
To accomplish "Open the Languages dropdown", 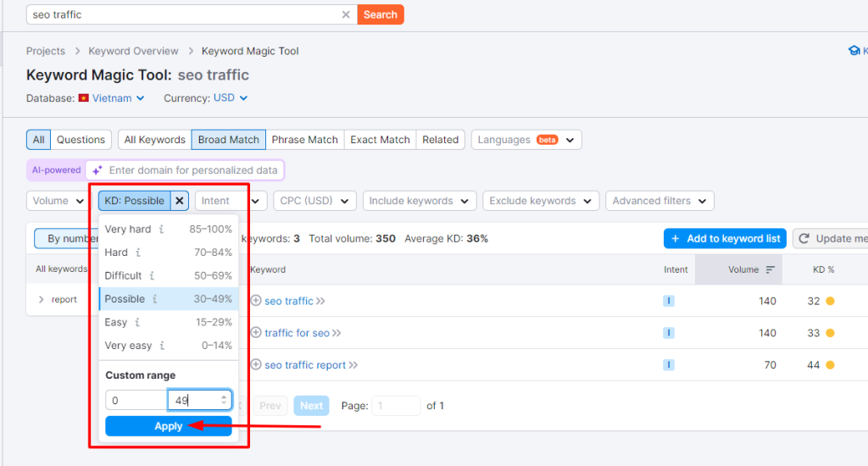I will (x=526, y=140).
